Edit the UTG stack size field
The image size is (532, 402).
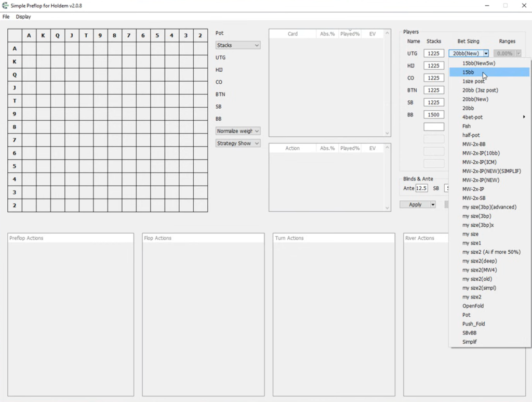point(434,54)
